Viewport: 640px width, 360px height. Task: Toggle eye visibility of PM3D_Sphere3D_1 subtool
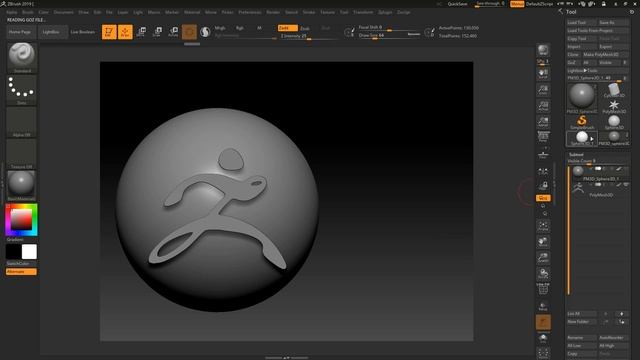[x=626, y=169]
